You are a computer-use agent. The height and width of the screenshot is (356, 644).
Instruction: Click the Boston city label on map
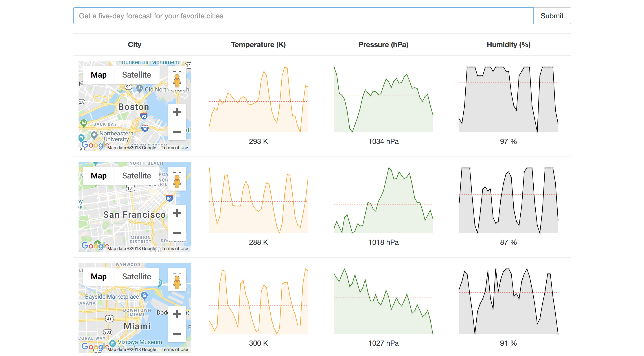[134, 107]
